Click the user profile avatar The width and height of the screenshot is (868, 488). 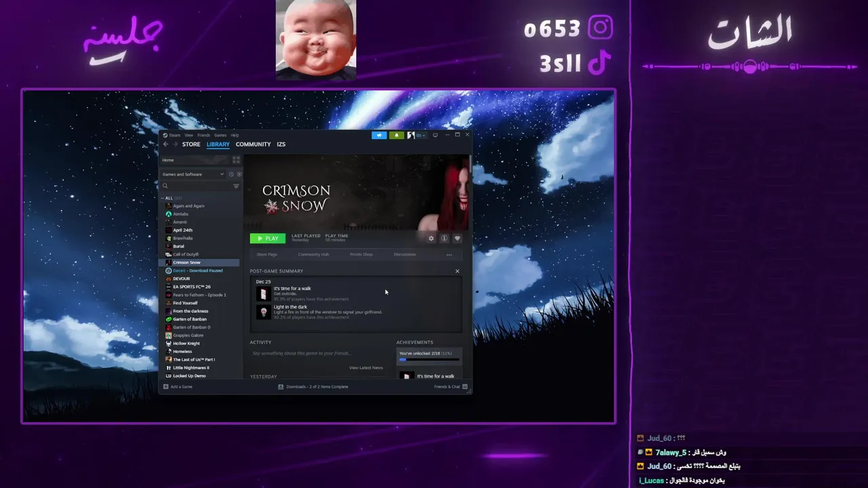[x=411, y=136]
